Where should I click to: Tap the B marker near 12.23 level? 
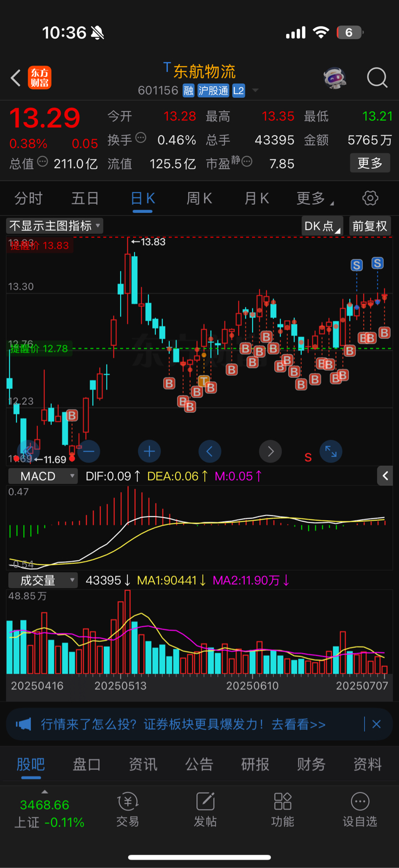click(x=72, y=415)
